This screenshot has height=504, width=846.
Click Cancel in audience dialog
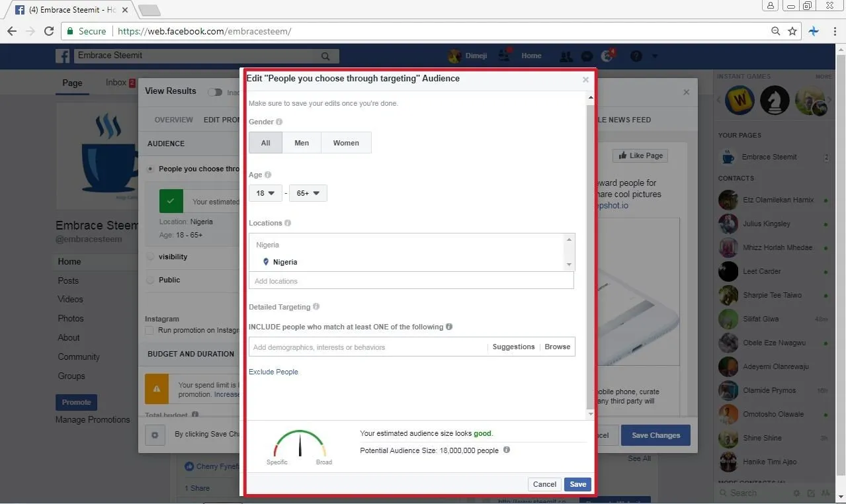tap(545, 484)
